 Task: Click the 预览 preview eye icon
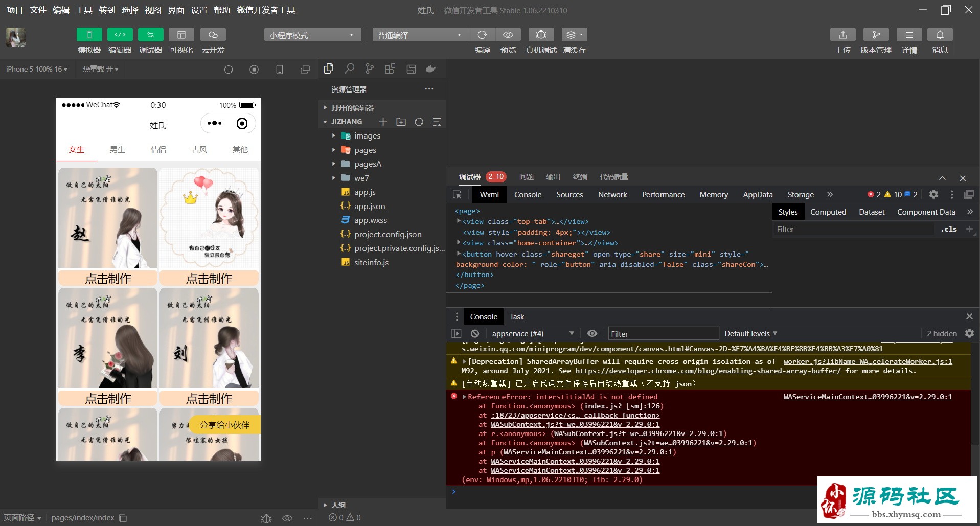pos(508,35)
